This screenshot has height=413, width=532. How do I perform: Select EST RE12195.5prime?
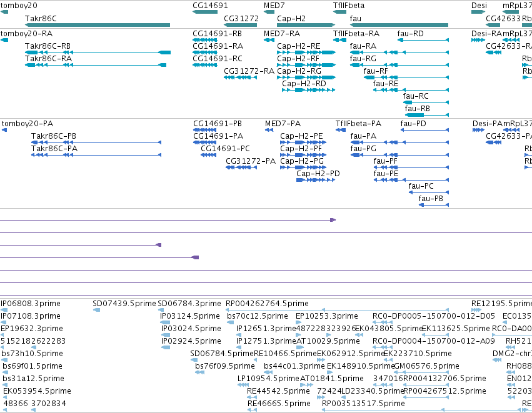pos(476,310)
